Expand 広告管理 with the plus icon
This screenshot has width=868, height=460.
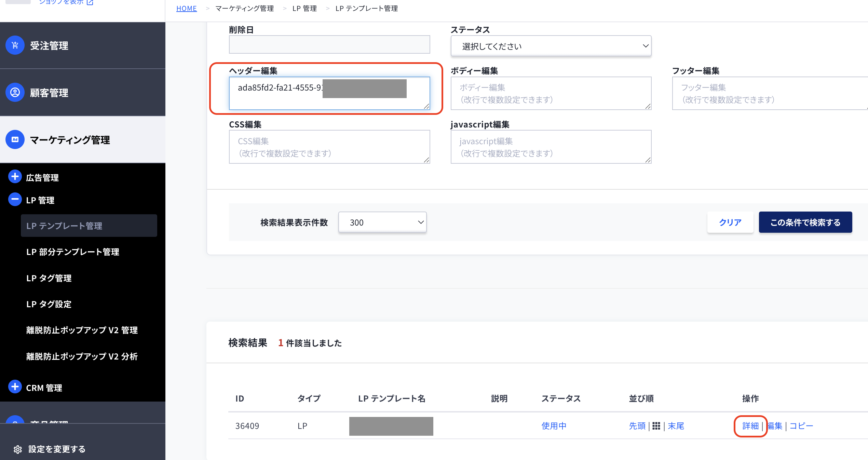pyautogui.click(x=15, y=177)
